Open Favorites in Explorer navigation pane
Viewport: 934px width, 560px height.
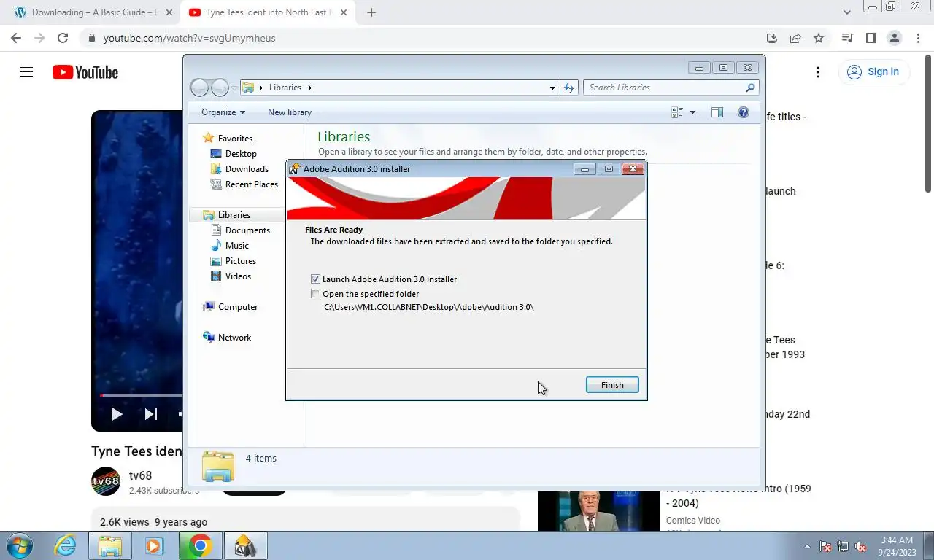234,138
